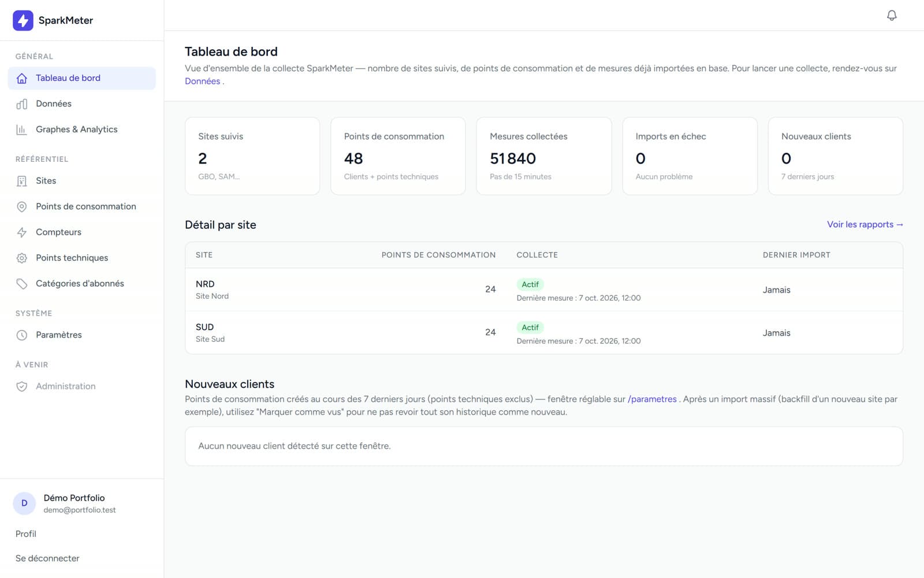This screenshot has width=924, height=578.
Task: Click Se déconnecter to log out
Action: (x=47, y=558)
